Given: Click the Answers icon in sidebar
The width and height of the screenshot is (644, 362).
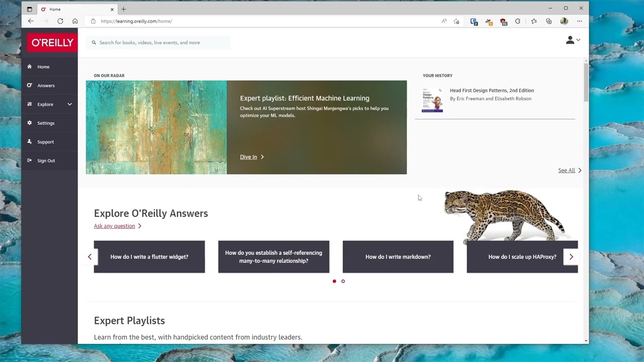Looking at the screenshot, I should pos(29,85).
